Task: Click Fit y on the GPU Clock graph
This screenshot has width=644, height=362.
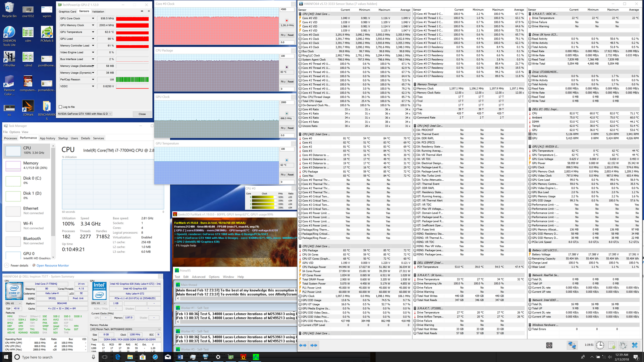Action: (283, 128)
